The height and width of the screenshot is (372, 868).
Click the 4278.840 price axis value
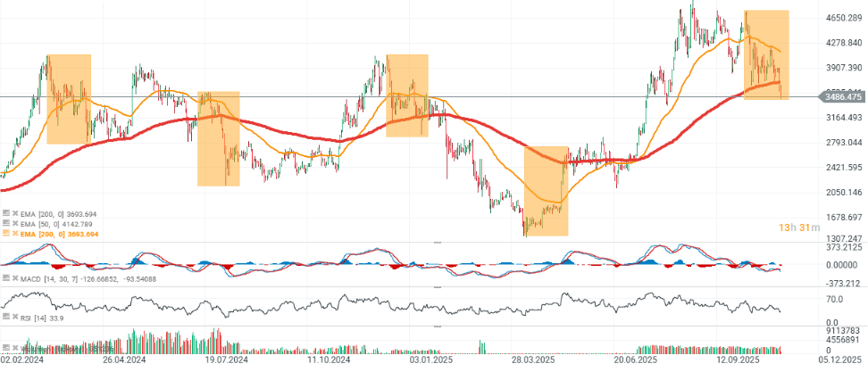(x=844, y=43)
